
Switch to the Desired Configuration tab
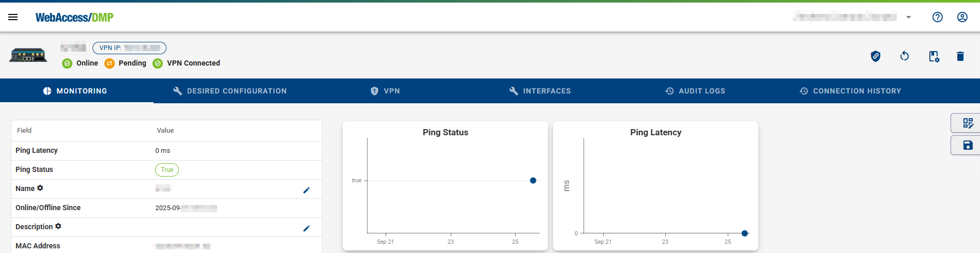pos(229,91)
